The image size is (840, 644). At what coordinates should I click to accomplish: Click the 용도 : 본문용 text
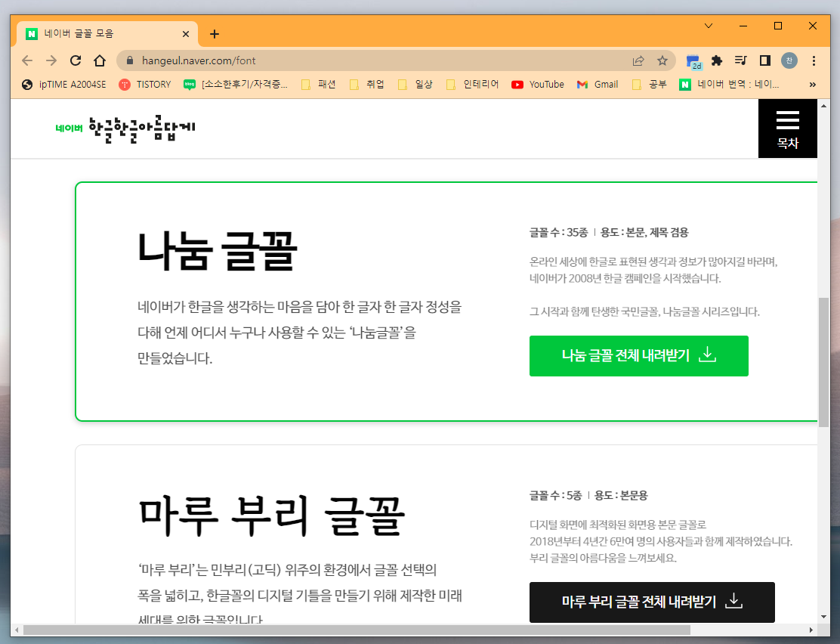point(621,495)
